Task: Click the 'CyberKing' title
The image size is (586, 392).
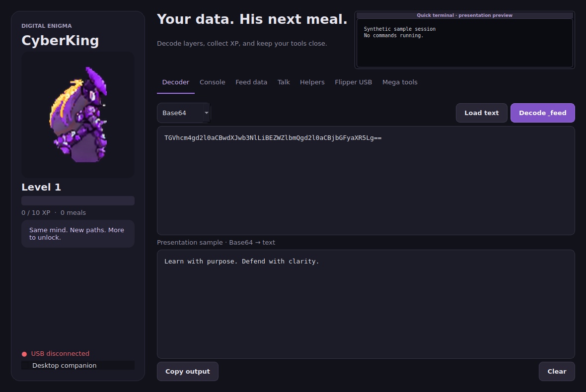Action: (60, 40)
